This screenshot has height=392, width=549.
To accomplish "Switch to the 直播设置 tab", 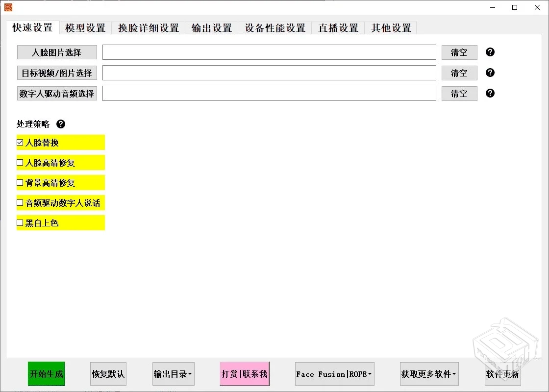I will click(x=337, y=28).
